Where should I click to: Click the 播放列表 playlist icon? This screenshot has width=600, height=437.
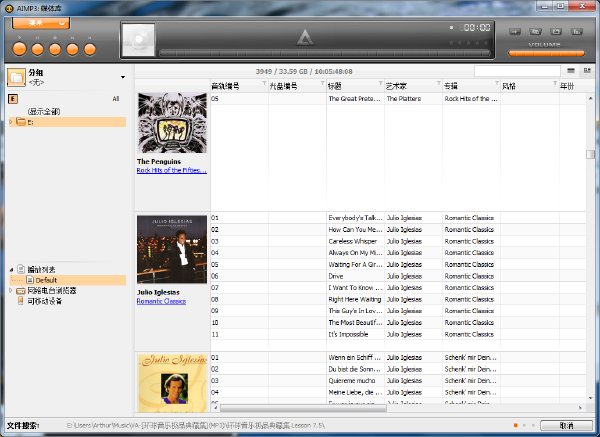pos(21,269)
